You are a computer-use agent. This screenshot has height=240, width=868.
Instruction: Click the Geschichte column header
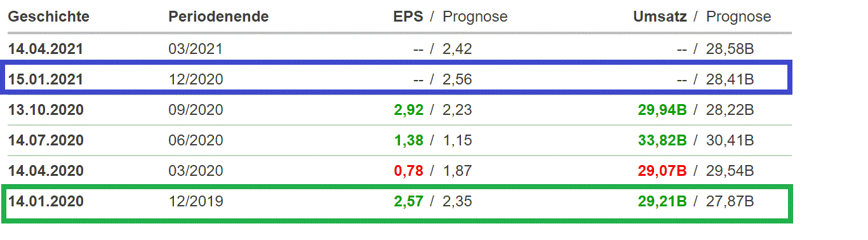tap(49, 17)
